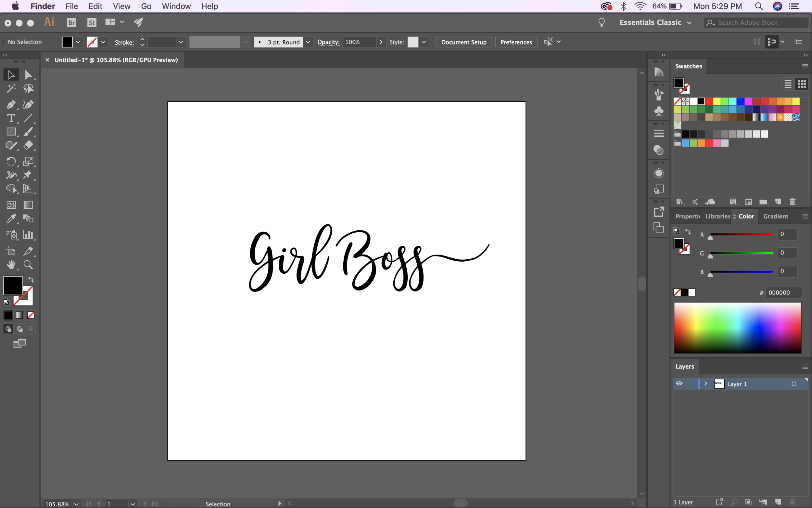This screenshot has height=508, width=812.
Task: Pick the Eraser tool
Action: 28,146
